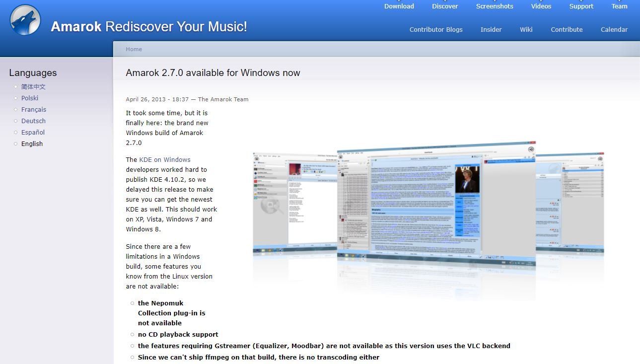Open the Wiki link

click(x=526, y=29)
